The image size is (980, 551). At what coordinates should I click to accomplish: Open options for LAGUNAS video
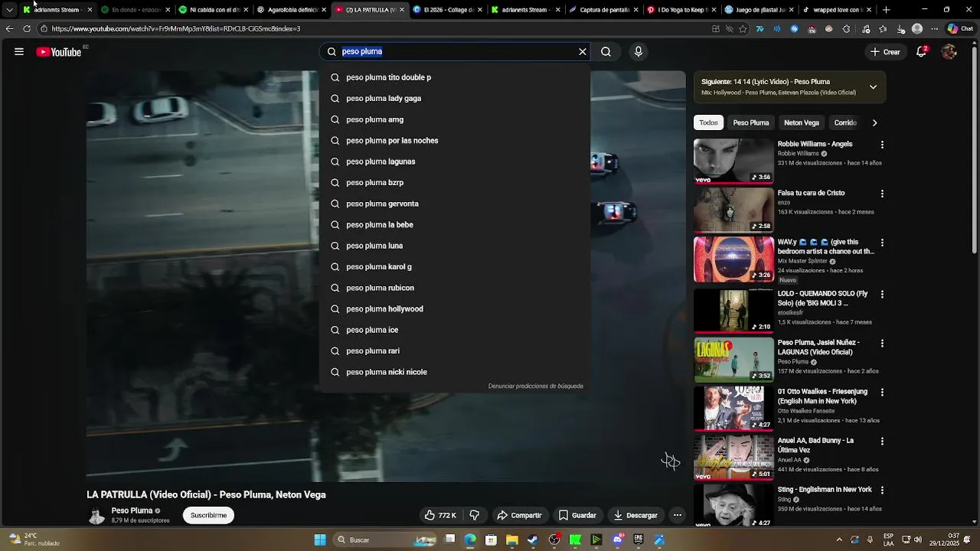[x=882, y=344]
